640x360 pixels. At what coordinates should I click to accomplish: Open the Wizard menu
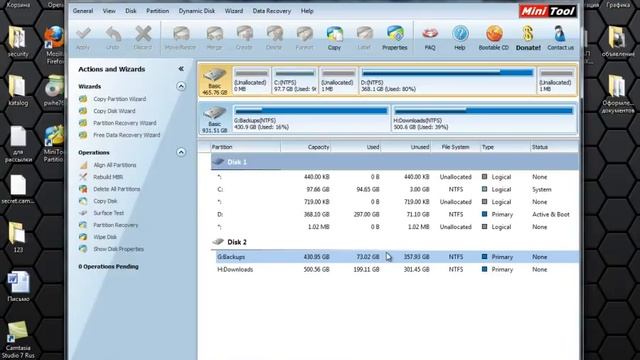[x=234, y=11]
